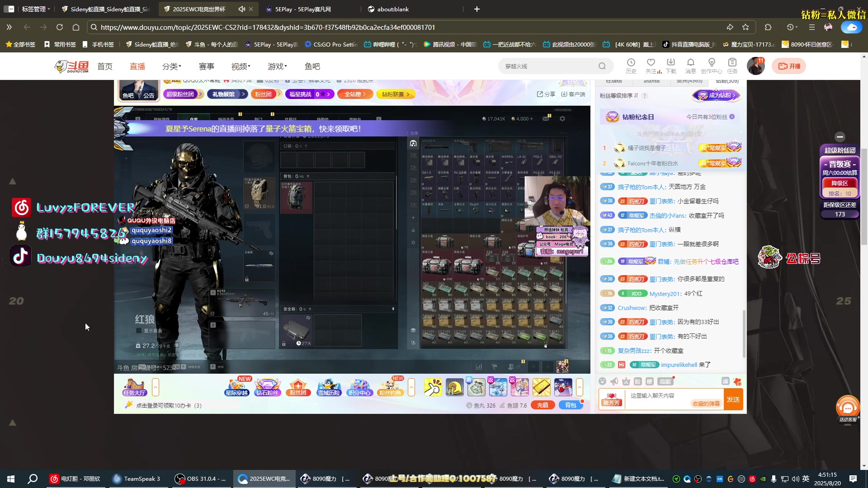Click 发送 to send chat
The width and height of the screenshot is (868, 488).
tap(733, 399)
